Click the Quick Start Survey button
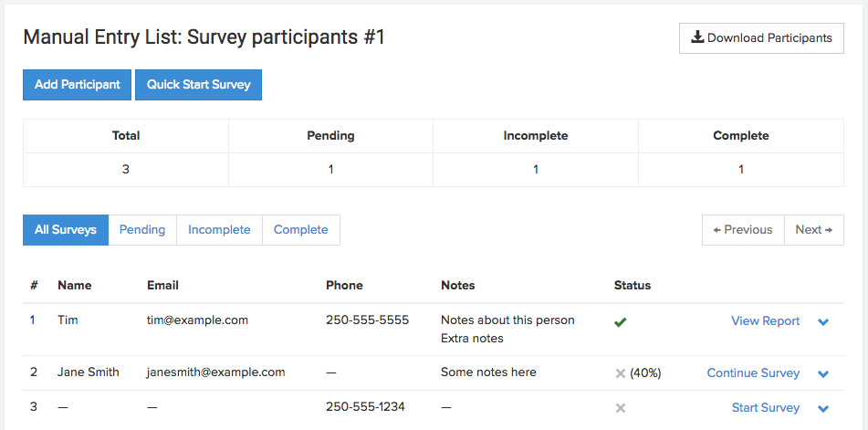 pyautogui.click(x=198, y=85)
